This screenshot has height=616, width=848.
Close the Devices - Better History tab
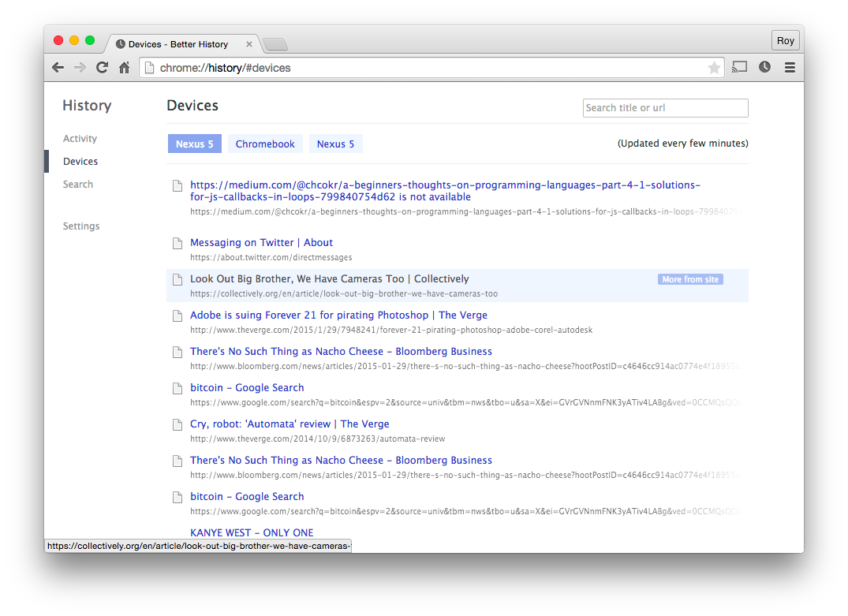pos(248,44)
